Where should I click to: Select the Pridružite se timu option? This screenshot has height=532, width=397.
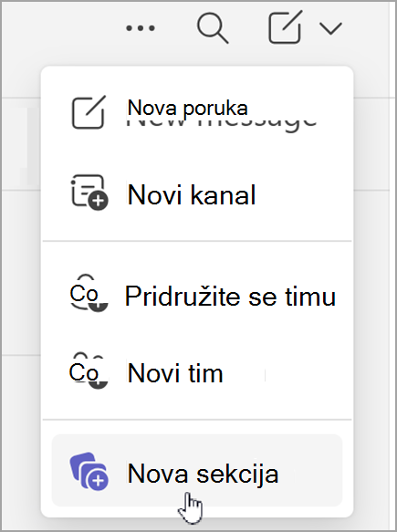coord(197,296)
